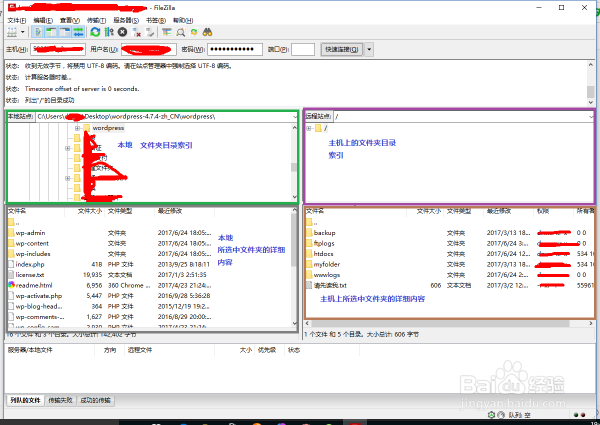Select the wp-comments-... file
Screen dimensions: 600x425
[40, 317]
